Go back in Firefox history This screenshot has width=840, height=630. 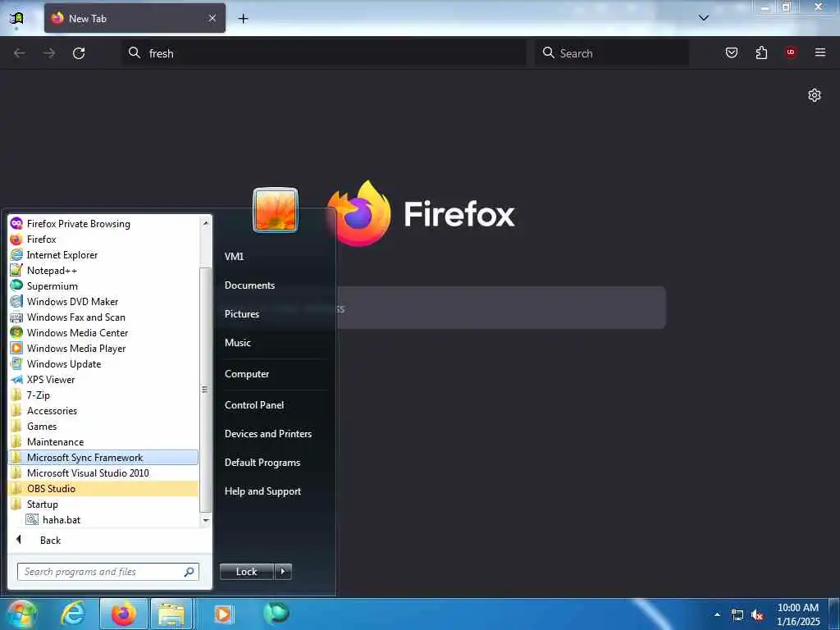coord(20,53)
